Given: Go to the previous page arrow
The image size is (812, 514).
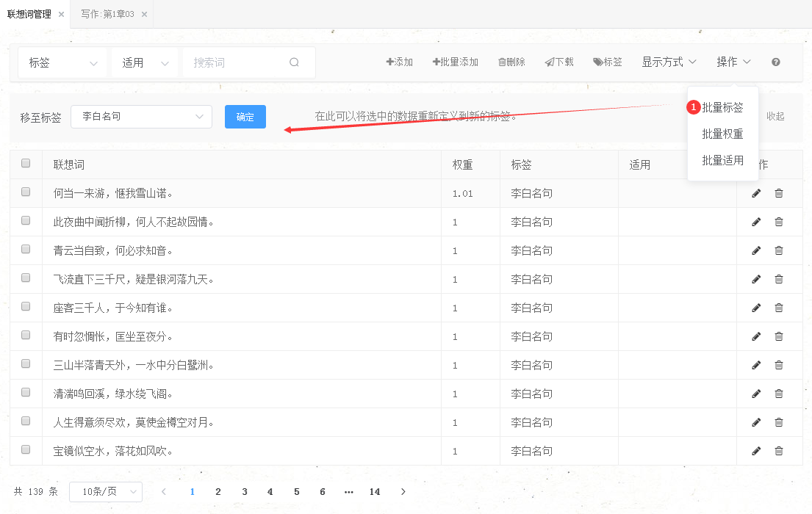Looking at the screenshot, I should click(x=164, y=492).
